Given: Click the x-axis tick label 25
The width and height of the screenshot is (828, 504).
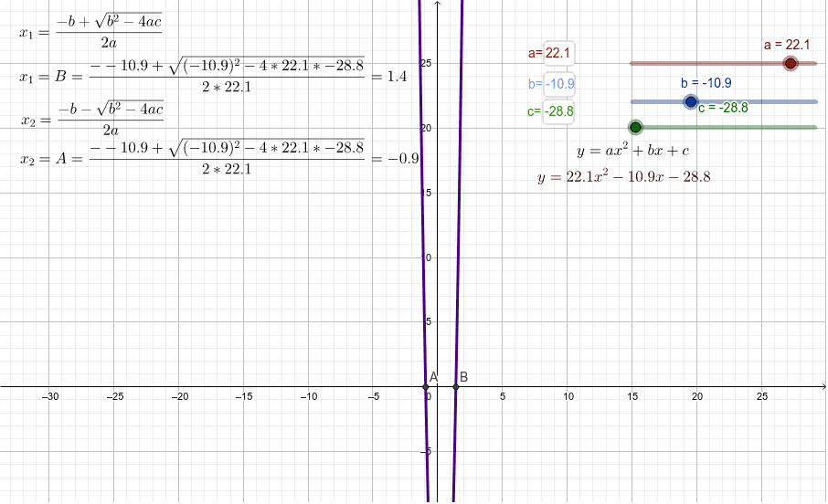Looking at the screenshot, I should [762, 396].
